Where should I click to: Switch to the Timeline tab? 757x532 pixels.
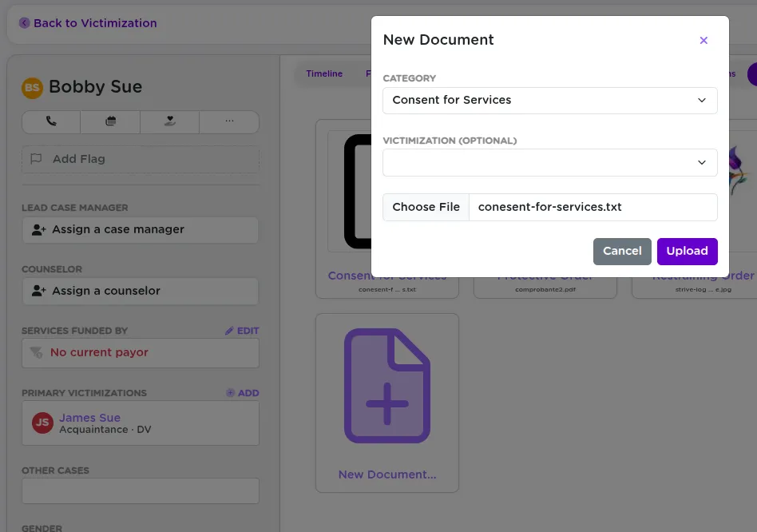tap(324, 73)
